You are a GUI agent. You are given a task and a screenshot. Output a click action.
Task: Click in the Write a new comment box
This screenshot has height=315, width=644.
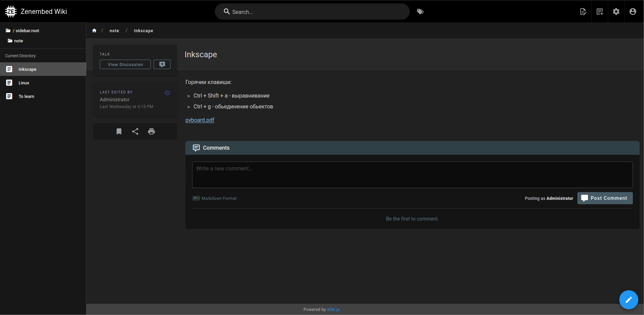[x=412, y=175]
